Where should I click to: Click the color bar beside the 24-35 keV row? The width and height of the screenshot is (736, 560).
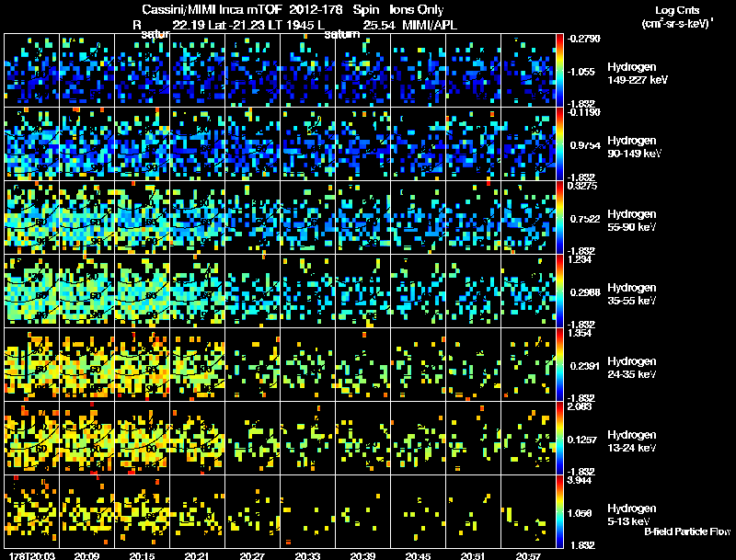(x=559, y=365)
